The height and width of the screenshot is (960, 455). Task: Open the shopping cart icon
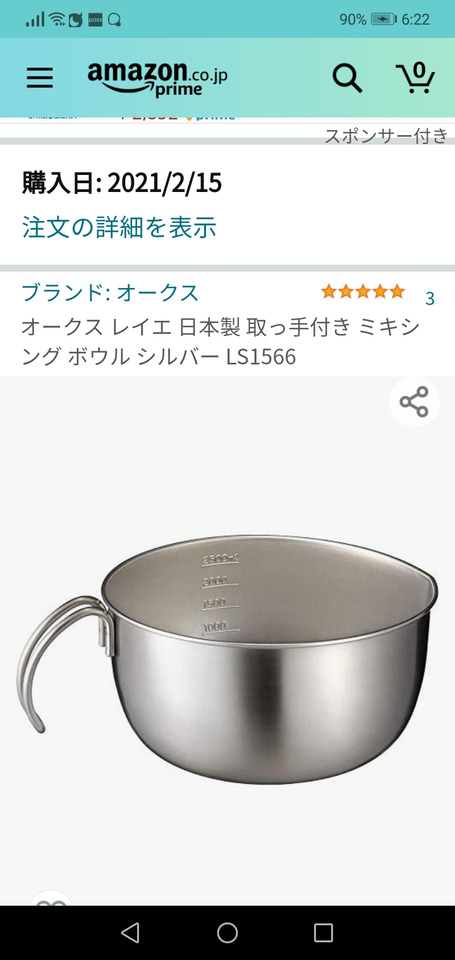416,77
